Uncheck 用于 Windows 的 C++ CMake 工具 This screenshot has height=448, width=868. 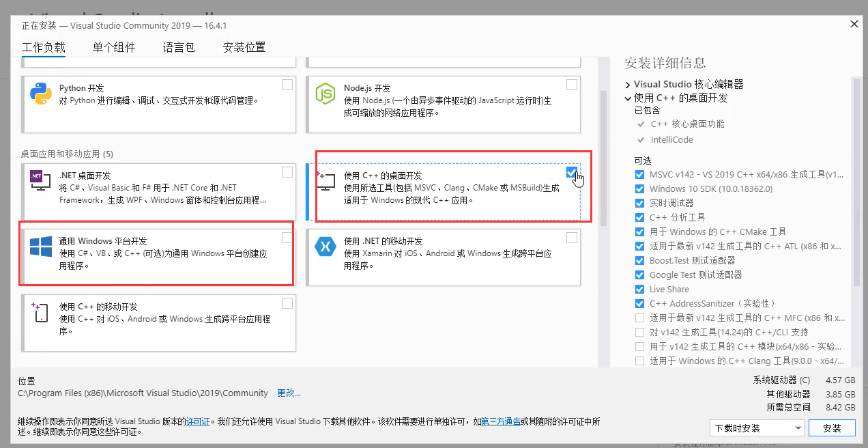[639, 232]
